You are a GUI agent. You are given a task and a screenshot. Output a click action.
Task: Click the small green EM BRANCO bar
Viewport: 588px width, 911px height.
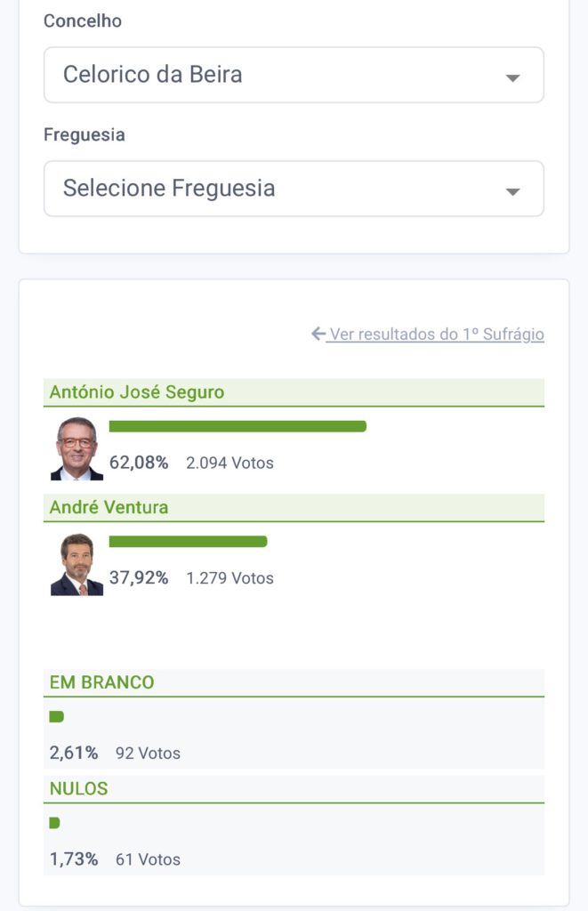(x=56, y=716)
